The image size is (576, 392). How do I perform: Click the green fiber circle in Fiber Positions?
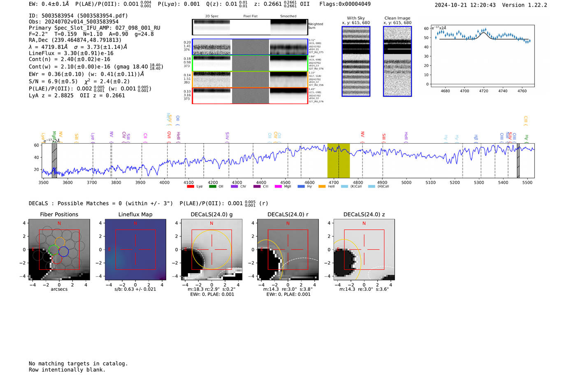(x=53, y=250)
